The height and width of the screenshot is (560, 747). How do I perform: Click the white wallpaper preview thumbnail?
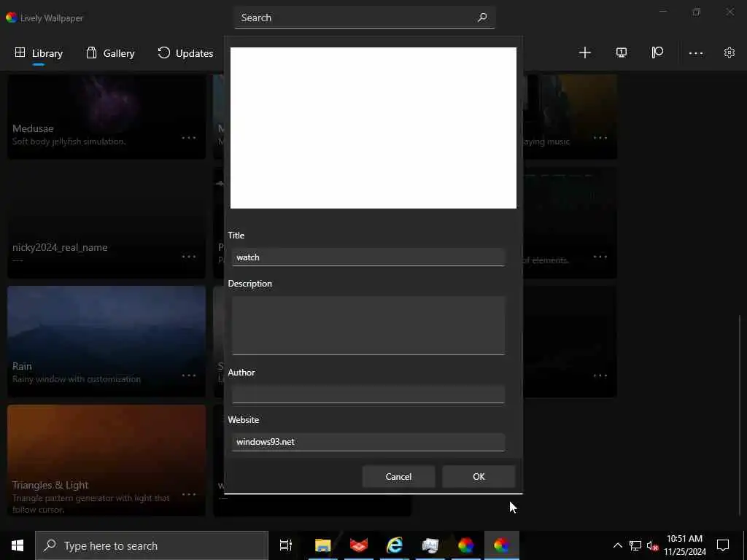(x=373, y=128)
